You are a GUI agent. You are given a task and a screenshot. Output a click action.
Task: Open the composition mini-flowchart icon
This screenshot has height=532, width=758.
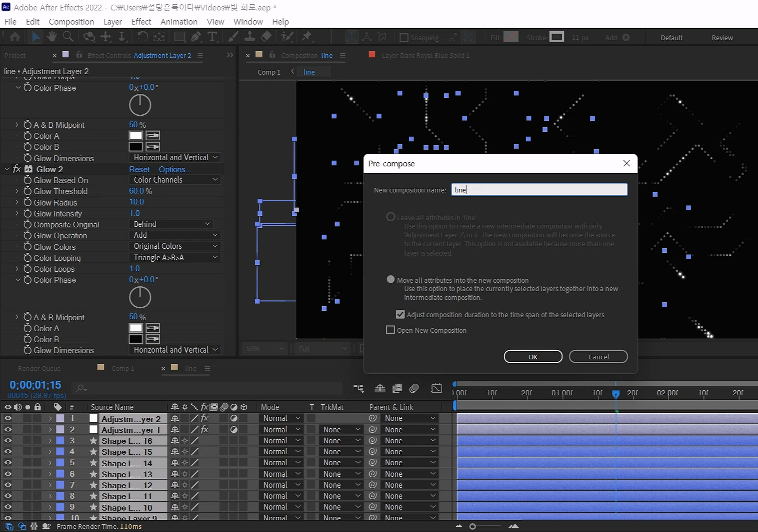[x=358, y=388]
